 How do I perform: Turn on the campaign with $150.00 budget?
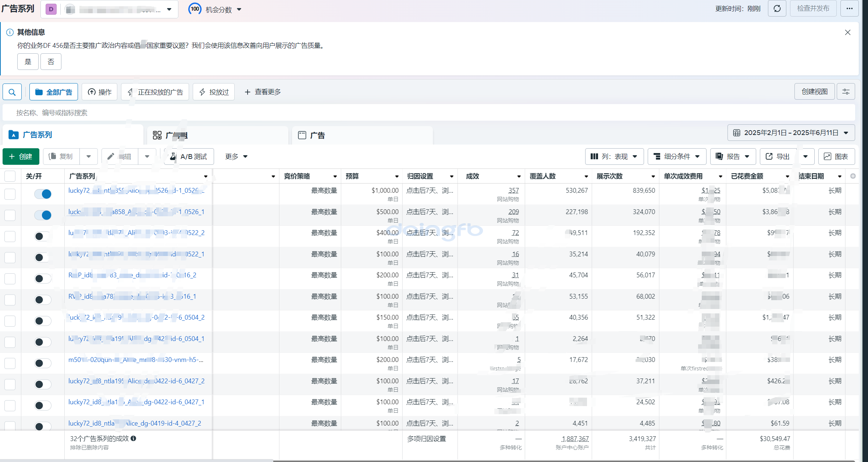point(43,321)
